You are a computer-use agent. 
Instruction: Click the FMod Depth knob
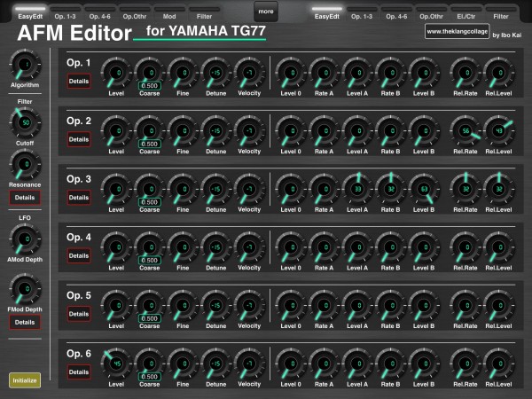pos(25,289)
